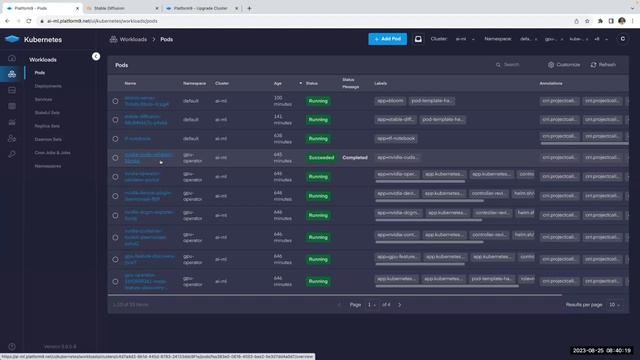Open Stateful Sets in Workloads menu
This screenshot has width=640, height=360.
(x=47, y=113)
